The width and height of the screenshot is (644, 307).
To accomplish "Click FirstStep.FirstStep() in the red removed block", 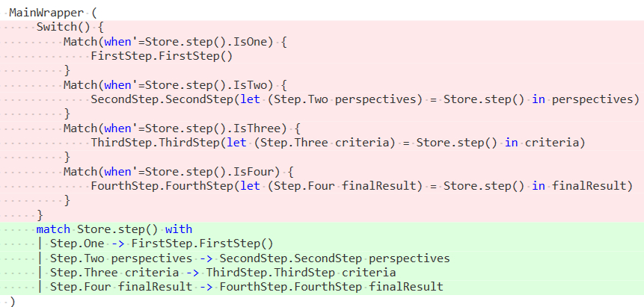I will click(x=162, y=56).
